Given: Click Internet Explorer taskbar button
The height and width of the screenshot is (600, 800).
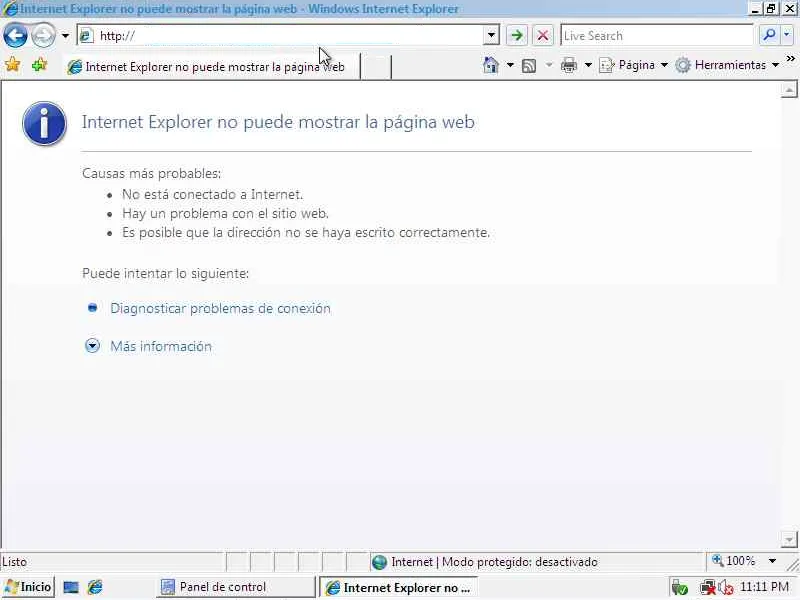Looking at the screenshot, I should [398, 588].
